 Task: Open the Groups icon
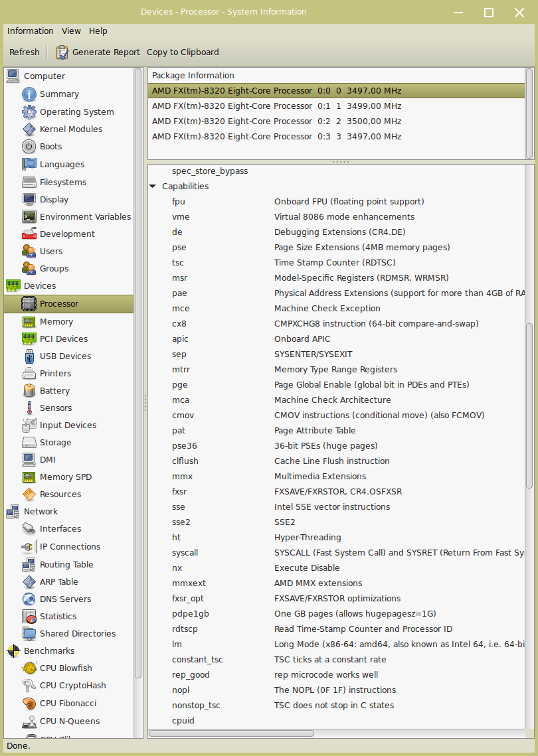coord(29,269)
